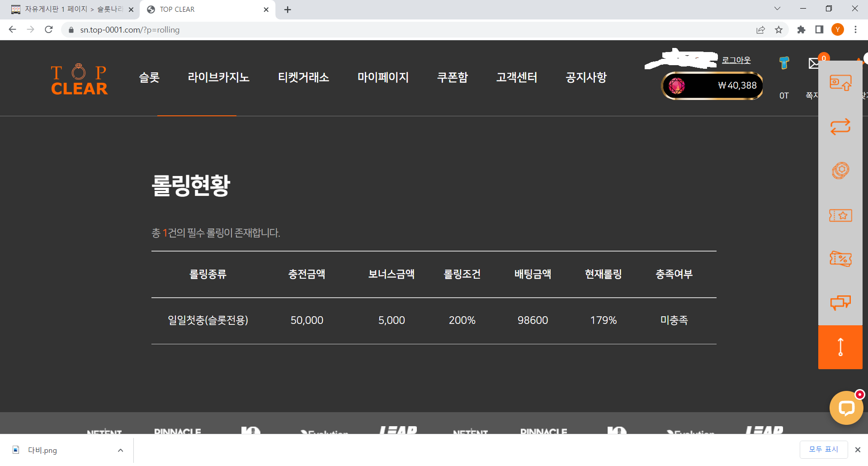Click the 미충족 status cell
Viewport: 868px width, 466px height.
point(674,320)
